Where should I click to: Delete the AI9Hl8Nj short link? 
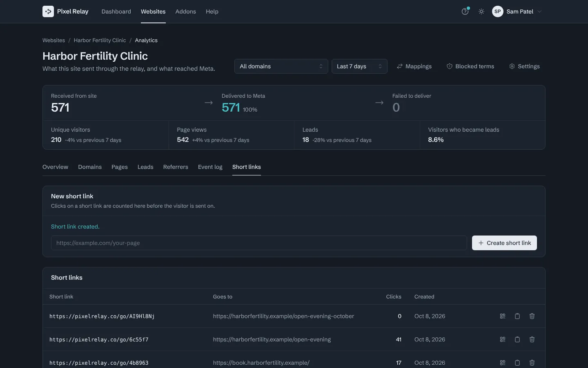point(532,316)
